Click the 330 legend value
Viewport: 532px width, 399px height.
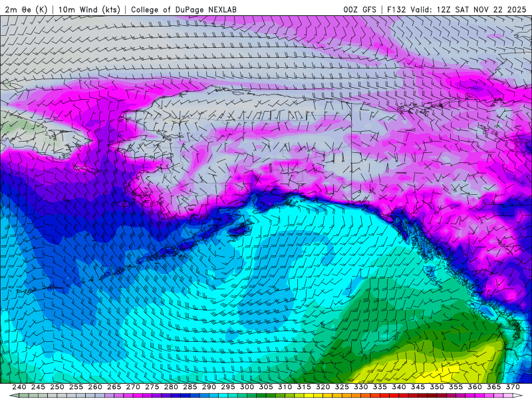coord(361,387)
